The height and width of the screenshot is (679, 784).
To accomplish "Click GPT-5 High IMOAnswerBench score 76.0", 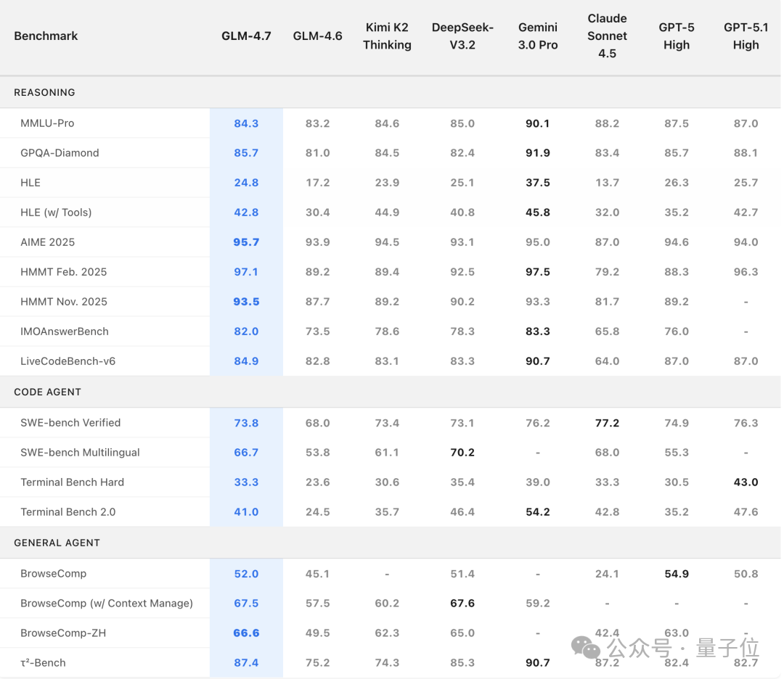I will pyautogui.click(x=677, y=332).
